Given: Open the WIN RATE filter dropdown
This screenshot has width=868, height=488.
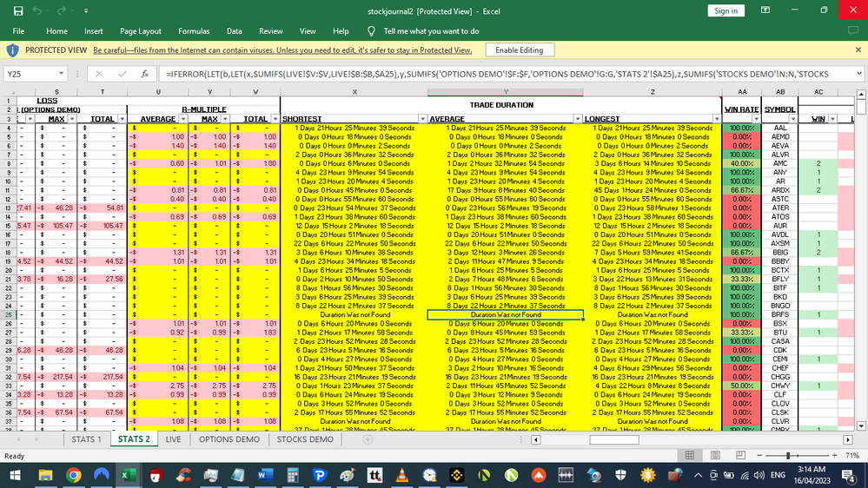Looking at the screenshot, I should click(x=756, y=119).
